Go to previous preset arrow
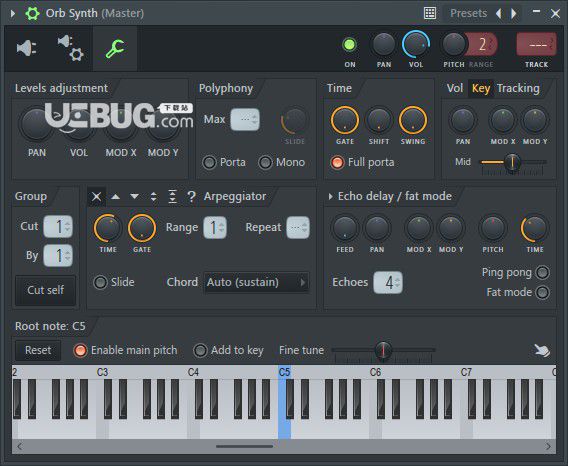 (x=499, y=13)
